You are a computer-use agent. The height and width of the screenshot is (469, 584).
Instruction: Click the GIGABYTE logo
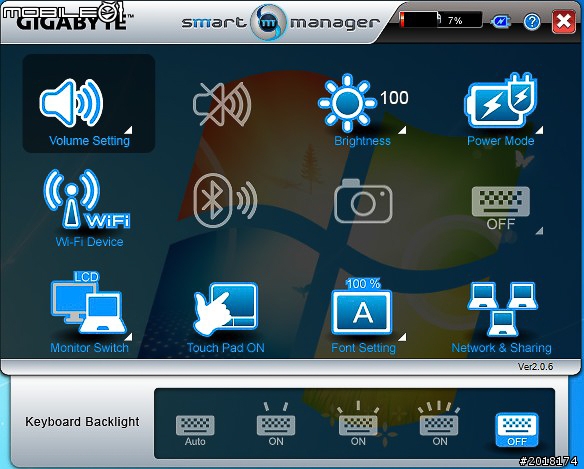72,22
